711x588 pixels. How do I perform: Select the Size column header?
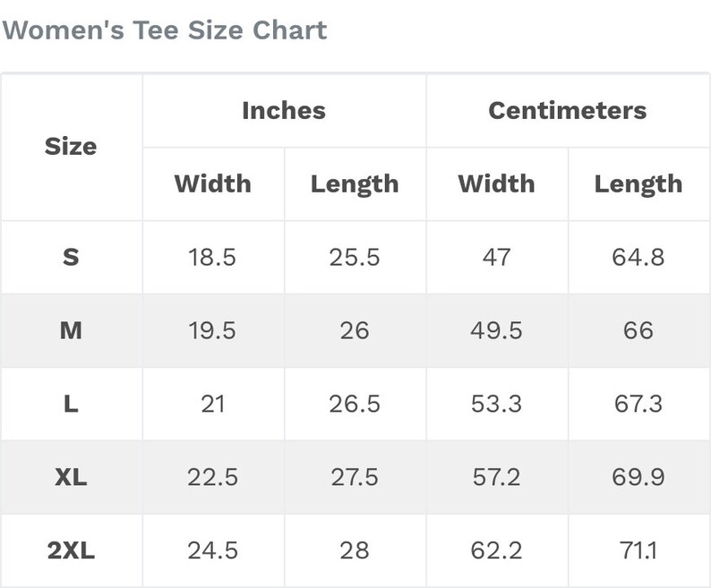(x=72, y=147)
